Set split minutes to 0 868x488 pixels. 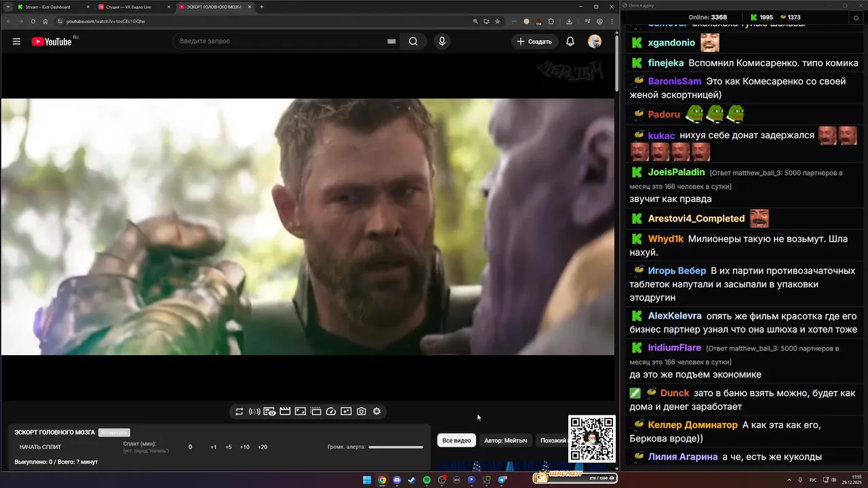[191, 447]
